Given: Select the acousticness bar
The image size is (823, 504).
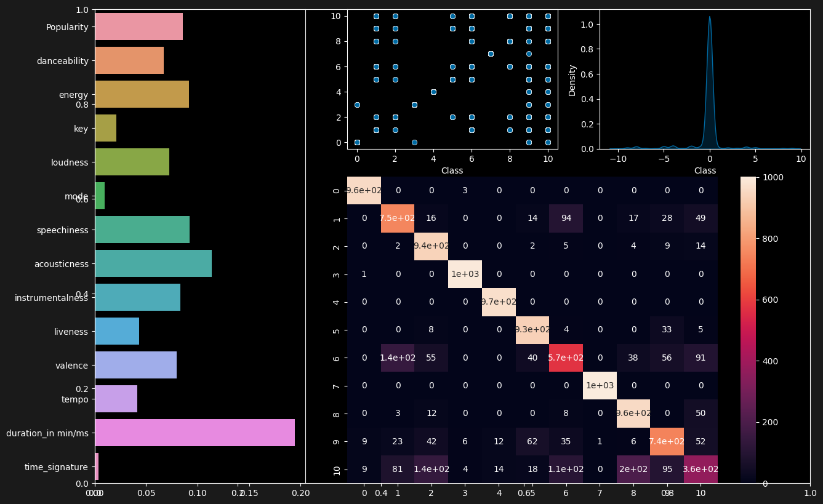Looking at the screenshot, I should pyautogui.click(x=153, y=263).
